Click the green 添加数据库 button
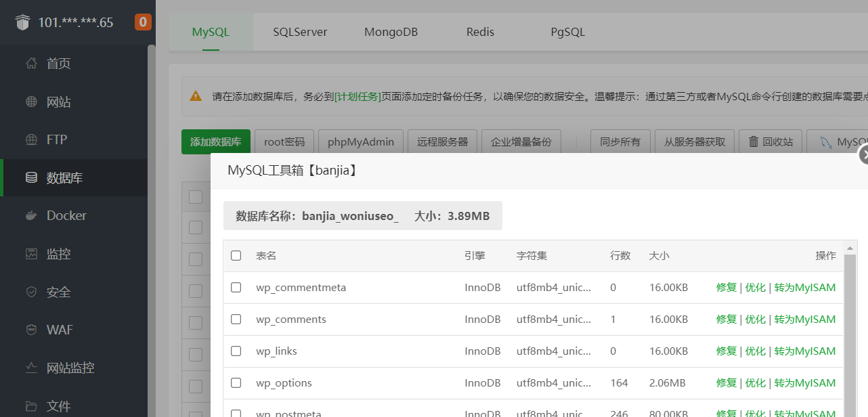 (x=215, y=142)
